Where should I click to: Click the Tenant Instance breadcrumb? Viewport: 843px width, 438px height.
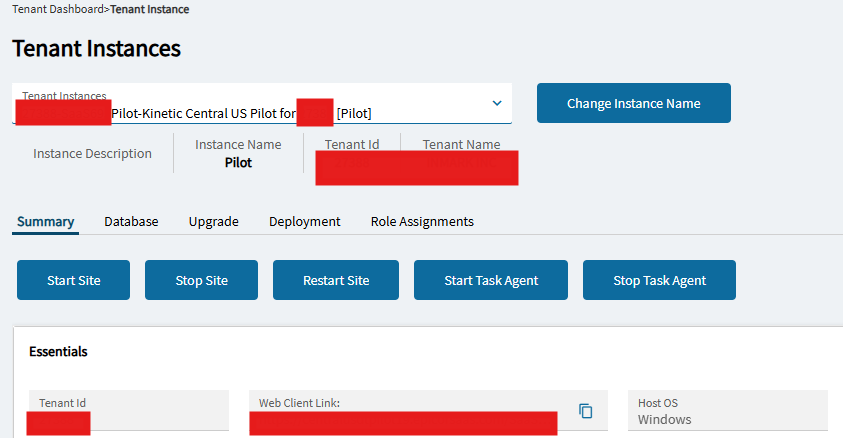(x=149, y=9)
